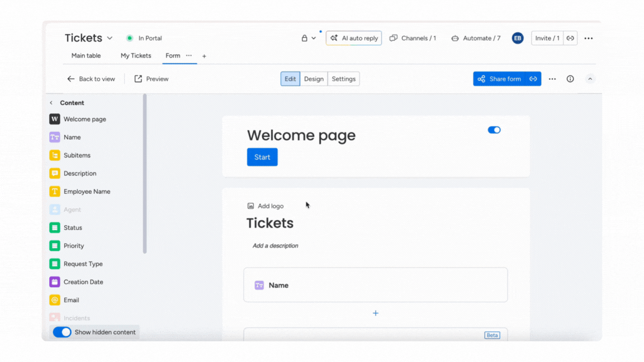Open the form Preview

coord(151,79)
